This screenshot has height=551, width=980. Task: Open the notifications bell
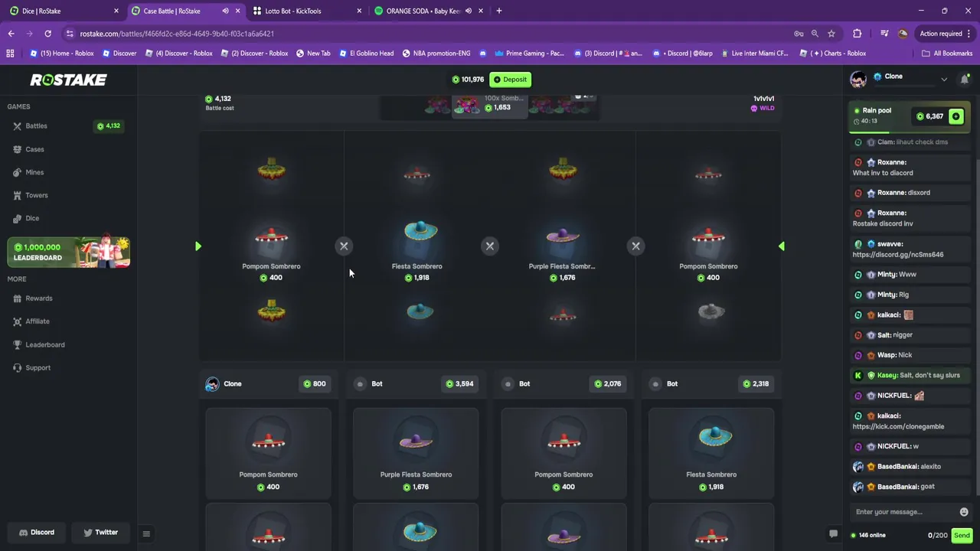(965, 79)
